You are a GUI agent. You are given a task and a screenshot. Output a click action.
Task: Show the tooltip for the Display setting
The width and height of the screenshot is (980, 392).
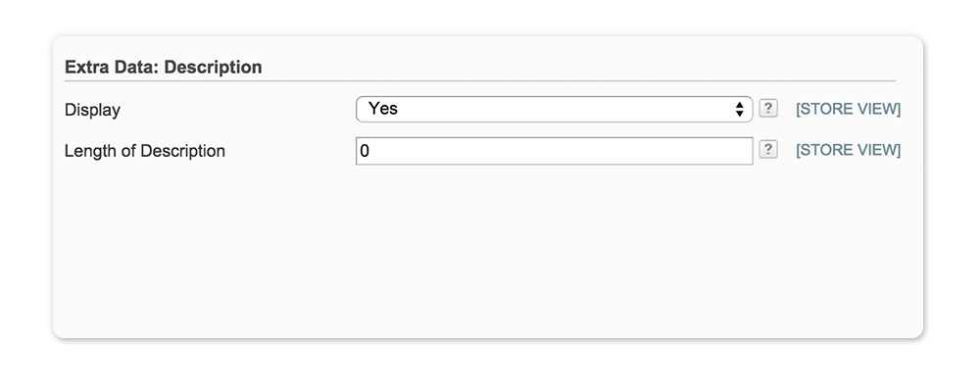(x=769, y=109)
